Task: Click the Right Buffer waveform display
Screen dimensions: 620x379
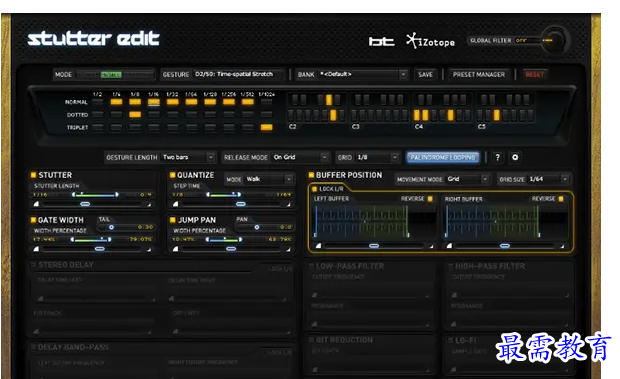Action: pos(506,221)
